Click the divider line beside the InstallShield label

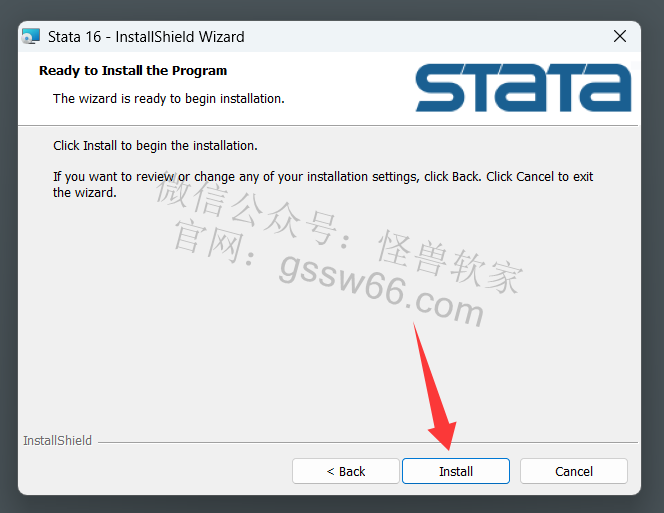tap(368, 442)
